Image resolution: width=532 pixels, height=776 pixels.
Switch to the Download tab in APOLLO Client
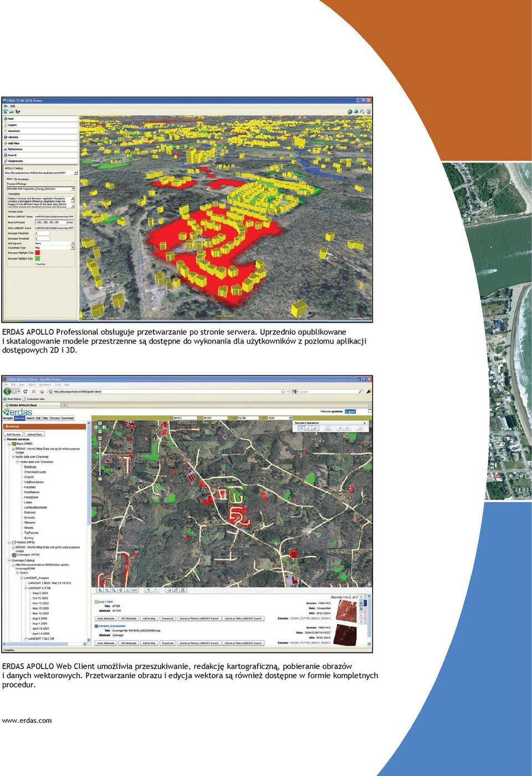(x=68, y=418)
